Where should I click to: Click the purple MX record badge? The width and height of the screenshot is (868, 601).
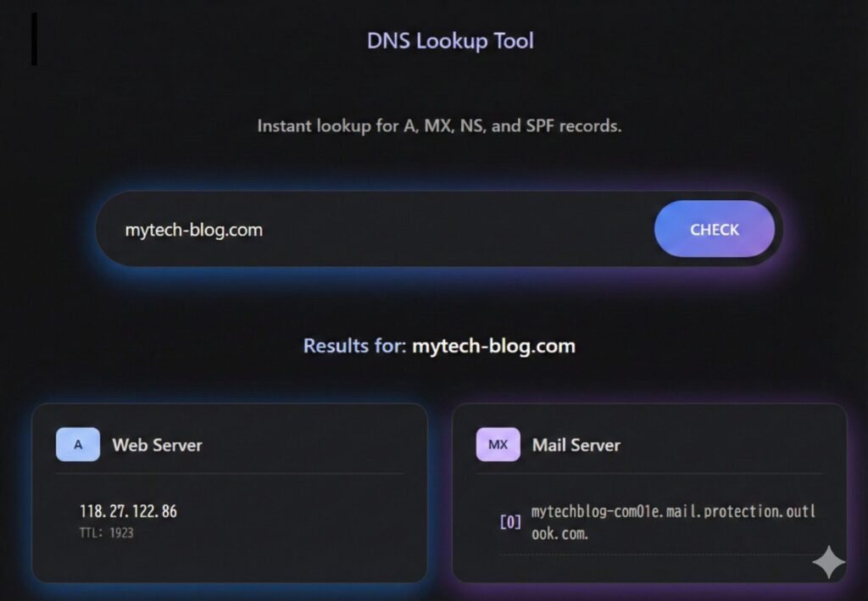498,444
